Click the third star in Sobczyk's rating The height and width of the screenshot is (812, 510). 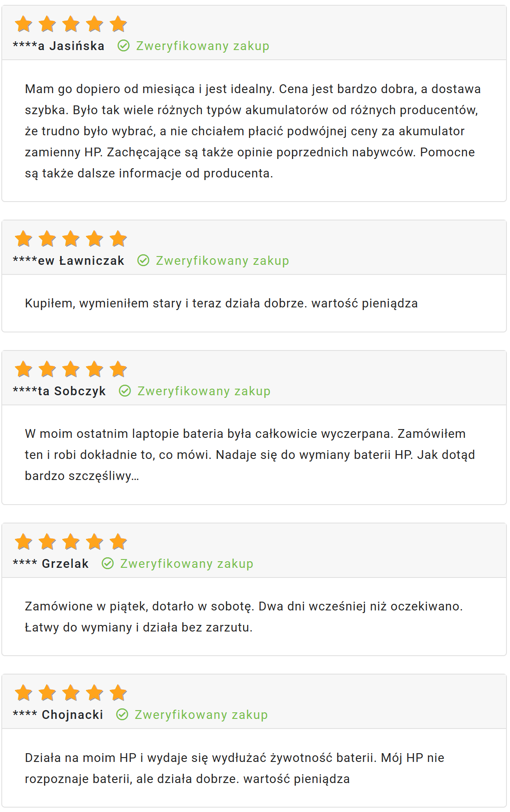(x=71, y=369)
